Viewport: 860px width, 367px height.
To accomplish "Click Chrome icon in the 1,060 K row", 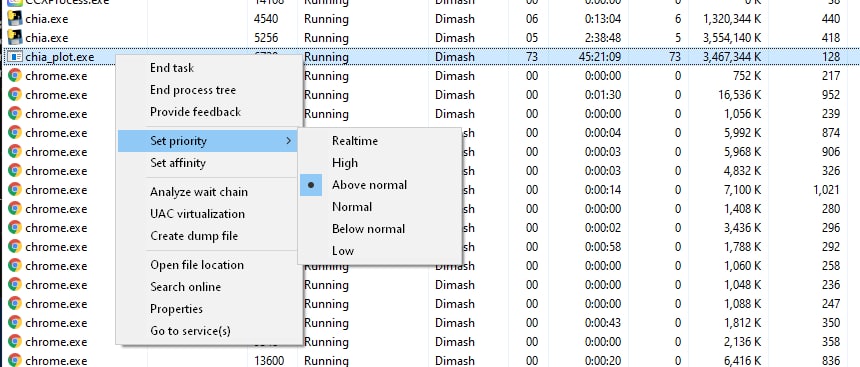I will 15,266.
